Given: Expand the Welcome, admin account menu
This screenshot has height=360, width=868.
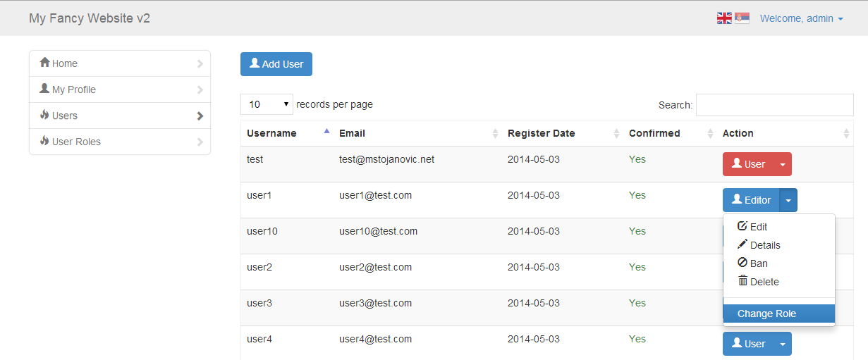Looking at the screenshot, I should pyautogui.click(x=801, y=18).
